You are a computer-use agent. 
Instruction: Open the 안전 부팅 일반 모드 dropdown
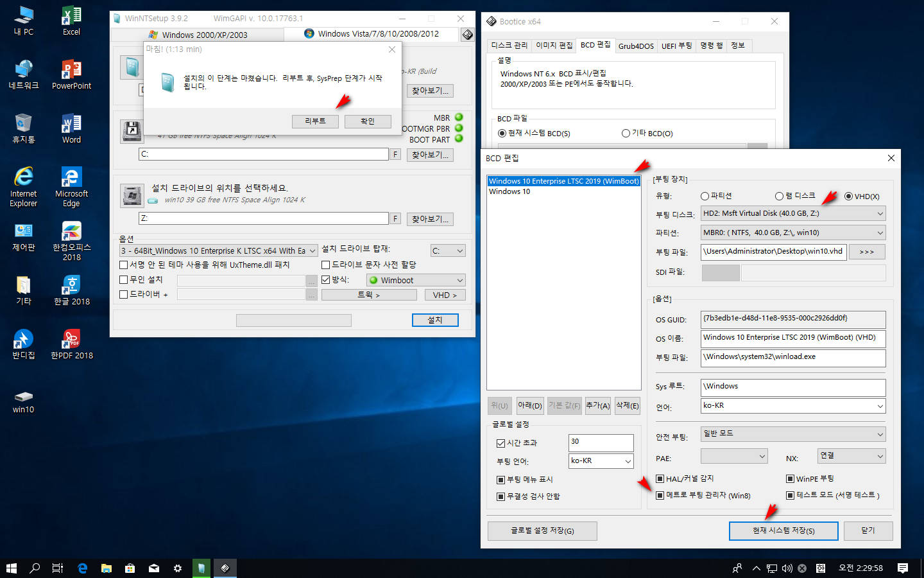click(793, 434)
